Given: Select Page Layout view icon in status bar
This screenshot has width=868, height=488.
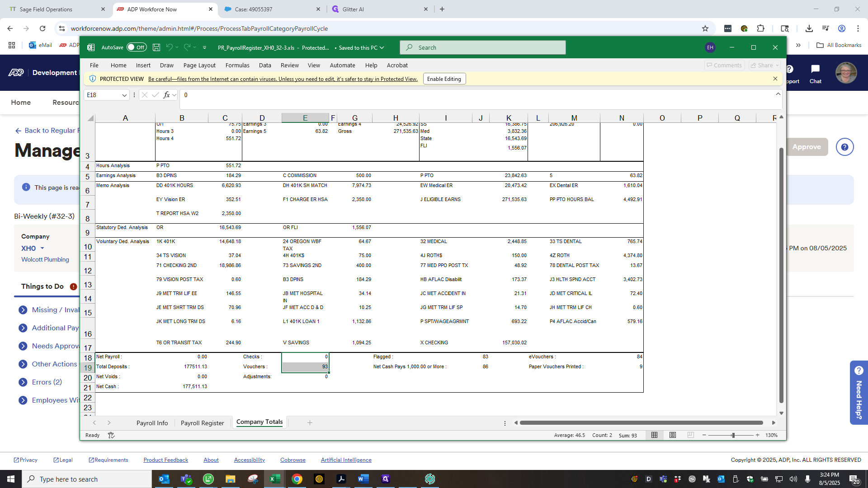Looking at the screenshot, I should click(x=673, y=435).
